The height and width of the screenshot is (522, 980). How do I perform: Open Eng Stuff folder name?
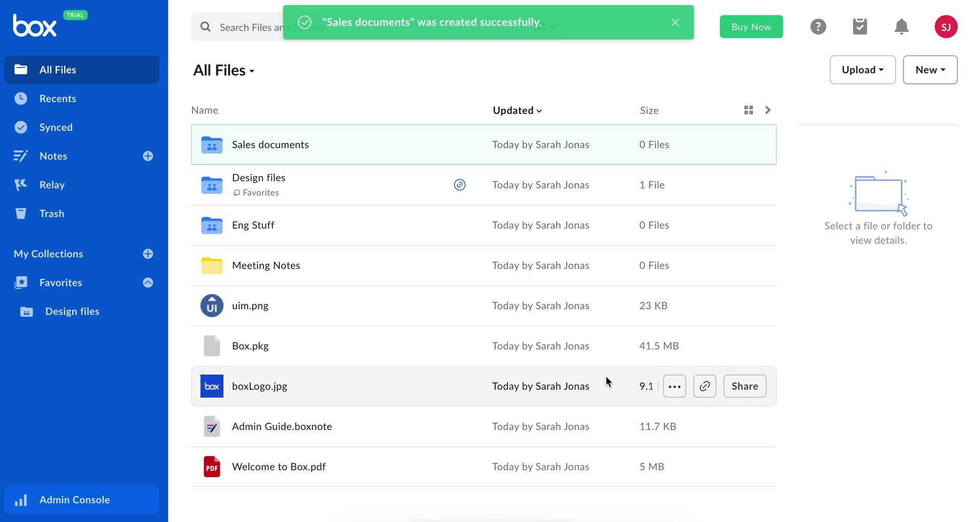(x=253, y=225)
